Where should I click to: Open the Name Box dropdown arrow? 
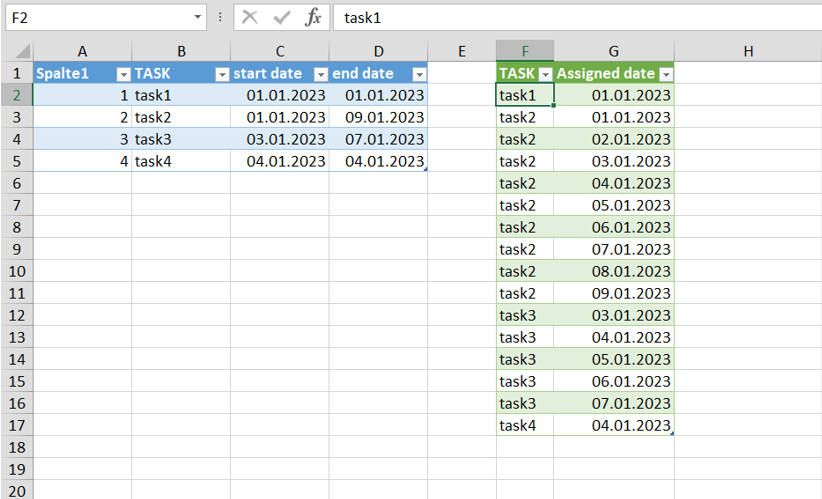198,17
